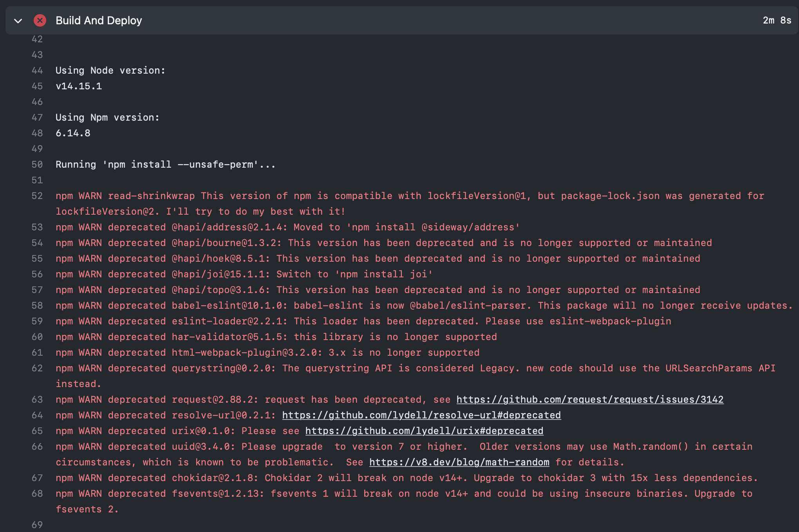Viewport: 799px width, 532px height.
Task: Collapse the Build And Deploy step
Action: coord(18,21)
